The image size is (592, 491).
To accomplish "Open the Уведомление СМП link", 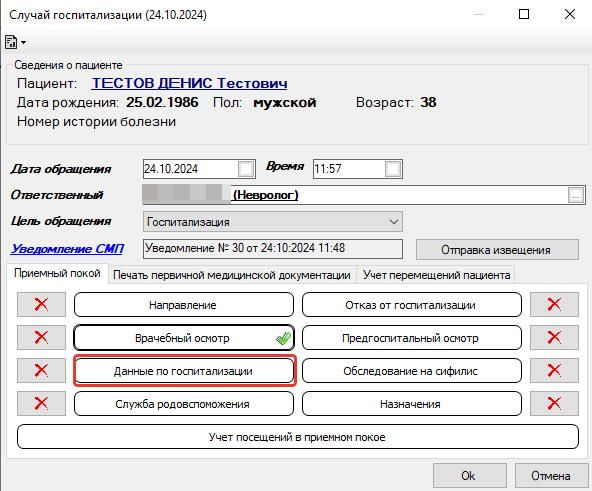I will pos(67,249).
